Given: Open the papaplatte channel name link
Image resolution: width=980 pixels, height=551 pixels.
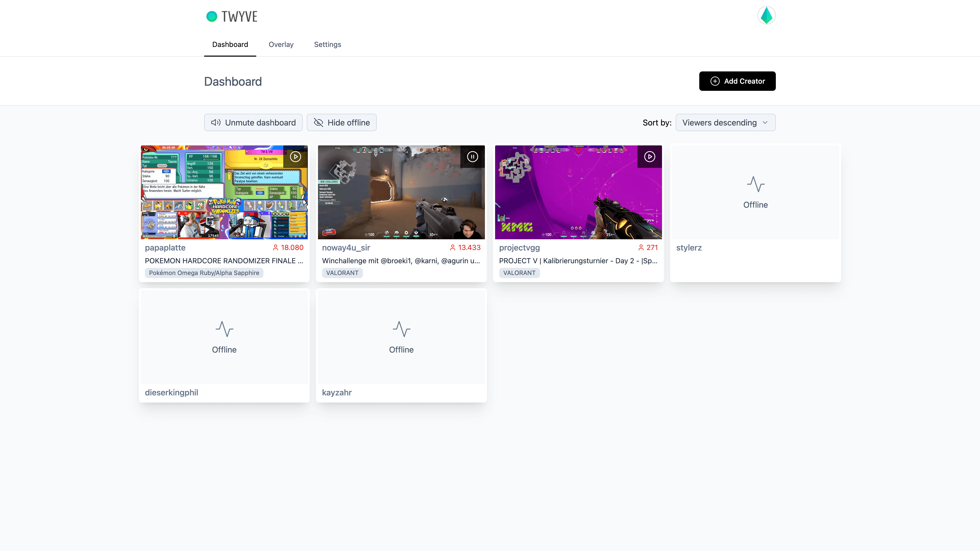Looking at the screenshot, I should (165, 247).
